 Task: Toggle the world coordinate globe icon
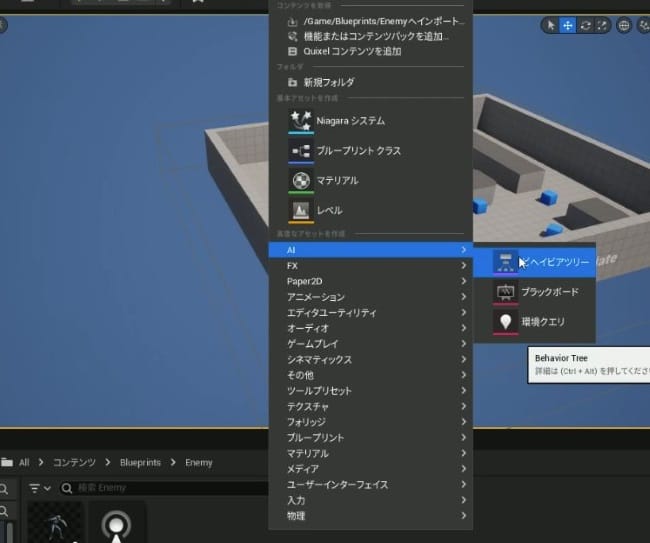[623, 25]
